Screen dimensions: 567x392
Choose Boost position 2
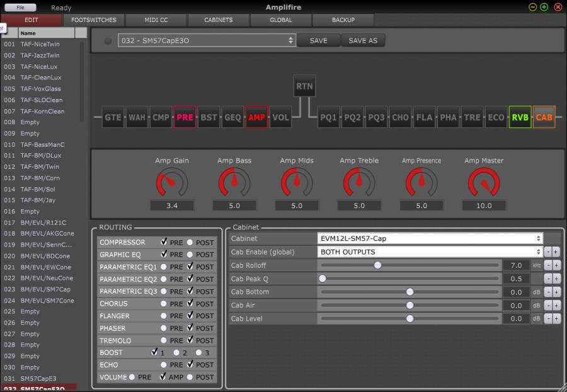pos(176,352)
